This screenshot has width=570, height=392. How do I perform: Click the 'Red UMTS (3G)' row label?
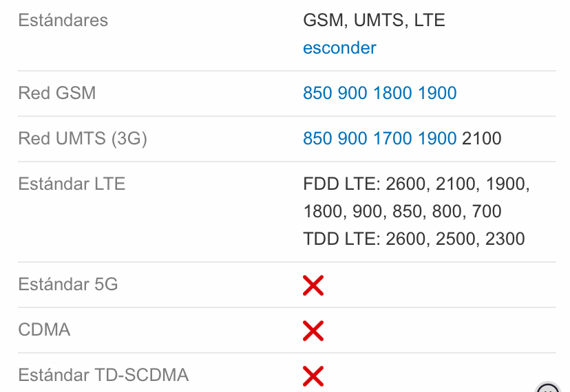point(83,139)
